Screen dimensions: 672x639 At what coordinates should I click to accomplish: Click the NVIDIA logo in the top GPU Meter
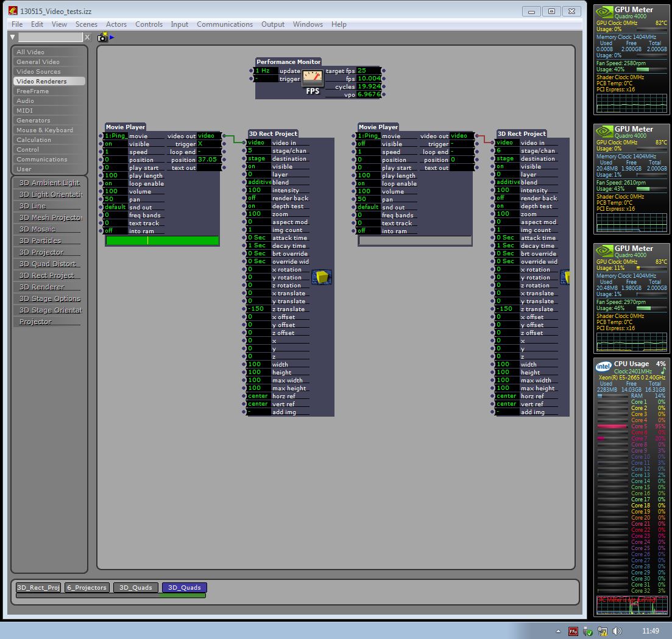[604, 11]
